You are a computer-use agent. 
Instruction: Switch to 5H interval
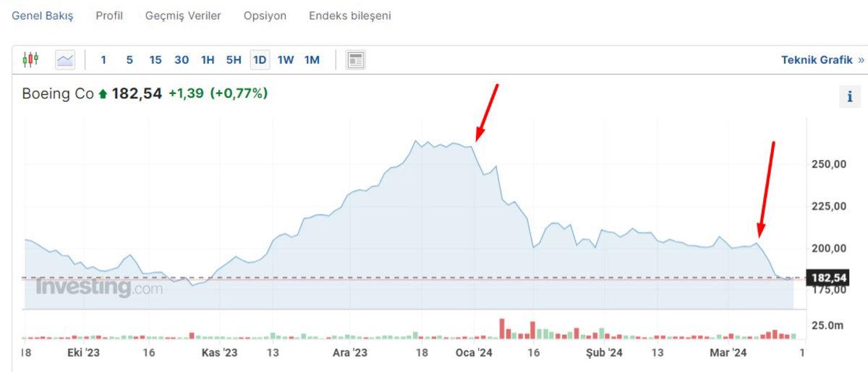[234, 59]
